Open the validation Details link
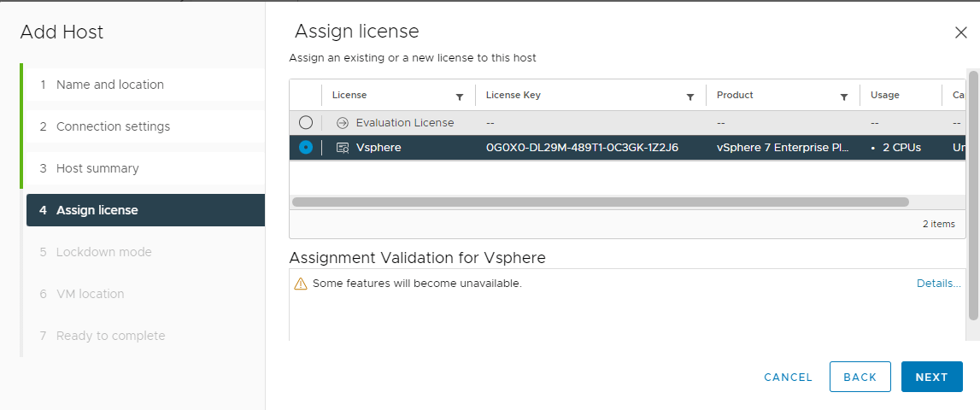The image size is (980, 410). point(939,283)
